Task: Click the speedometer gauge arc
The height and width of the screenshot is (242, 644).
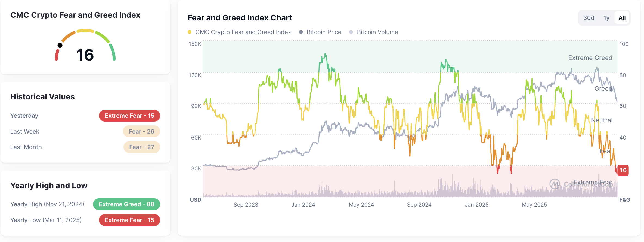Action: tap(85, 31)
